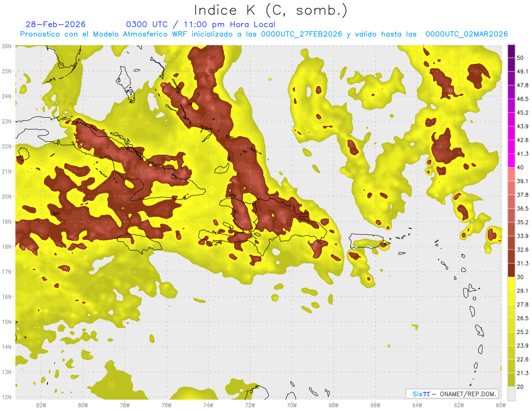Click the "25.2" color scale label

point(523,332)
